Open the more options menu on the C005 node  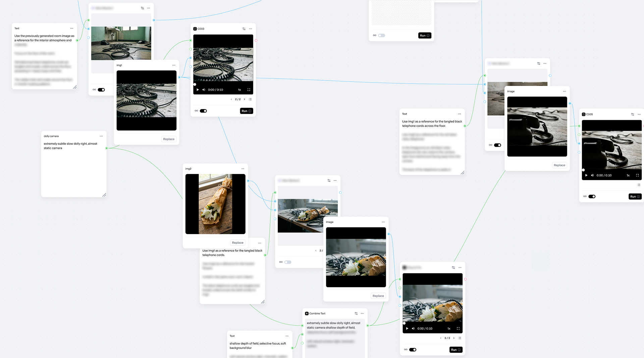click(639, 115)
